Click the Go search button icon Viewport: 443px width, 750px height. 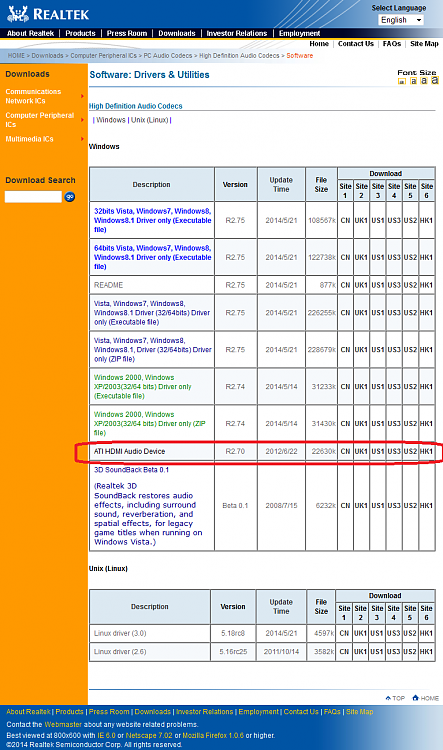[70, 197]
